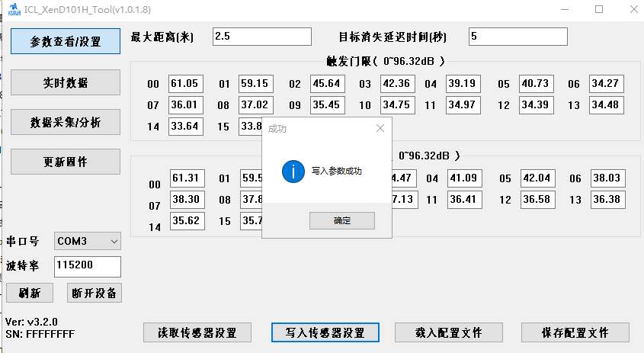Viewport: 644px width, 353px height.
Task: Click 载入配置文件 button
Action: (449, 332)
